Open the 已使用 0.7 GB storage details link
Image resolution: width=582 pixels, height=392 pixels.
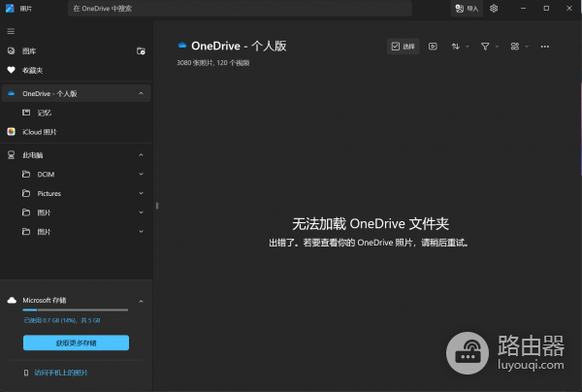pos(62,320)
